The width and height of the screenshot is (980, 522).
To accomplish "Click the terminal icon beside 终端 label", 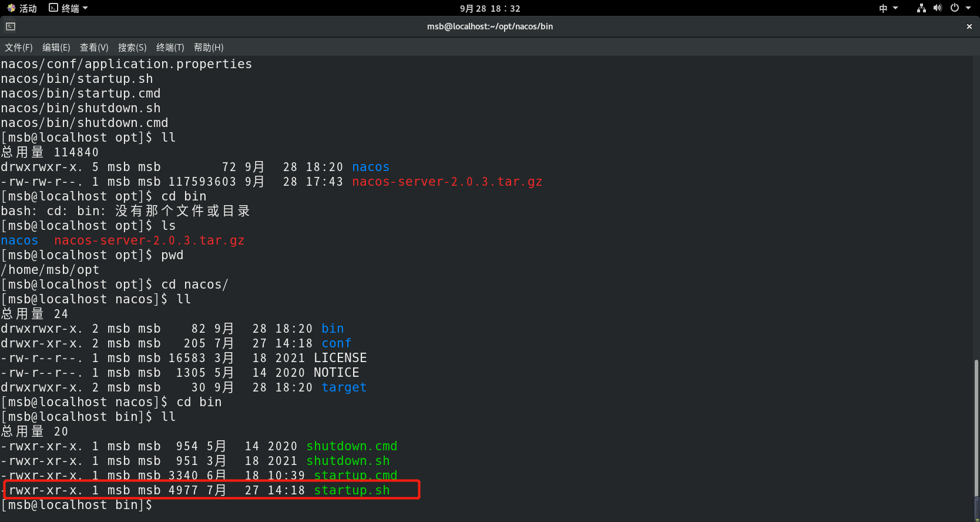I will (53, 8).
